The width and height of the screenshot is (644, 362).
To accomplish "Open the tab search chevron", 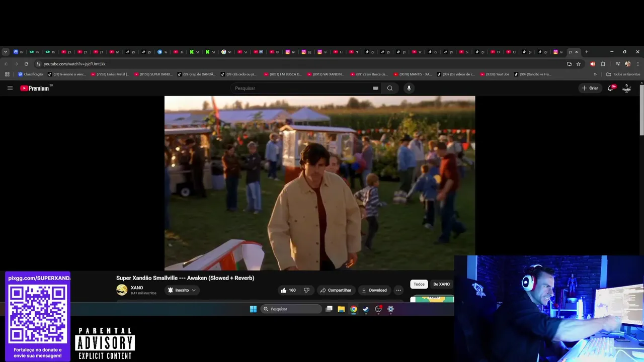I will (x=6, y=52).
